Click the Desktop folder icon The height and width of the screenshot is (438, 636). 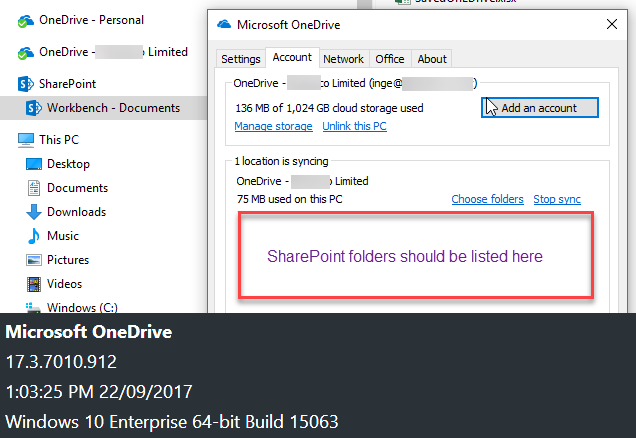click(34, 164)
